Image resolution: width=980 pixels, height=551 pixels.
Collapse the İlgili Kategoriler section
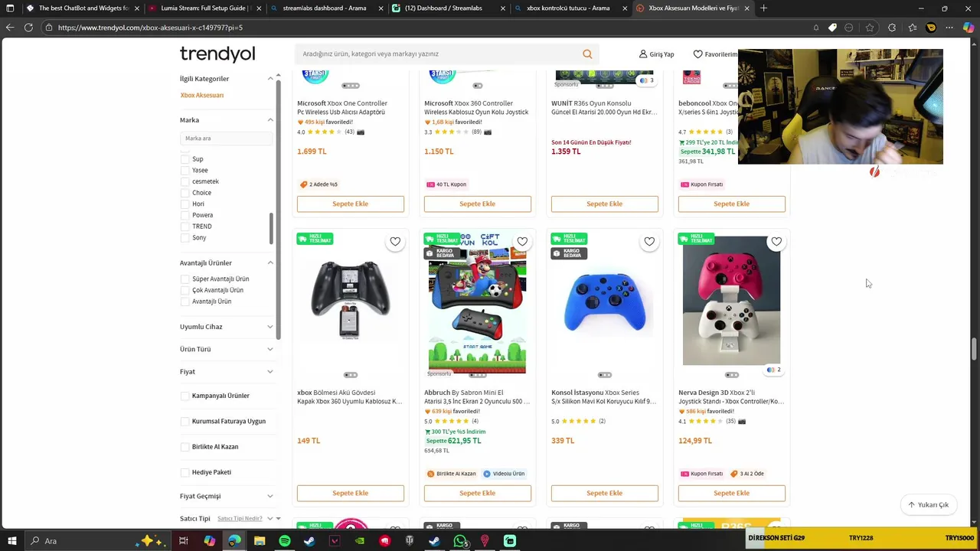pyautogui.click(x=270, y=79)
